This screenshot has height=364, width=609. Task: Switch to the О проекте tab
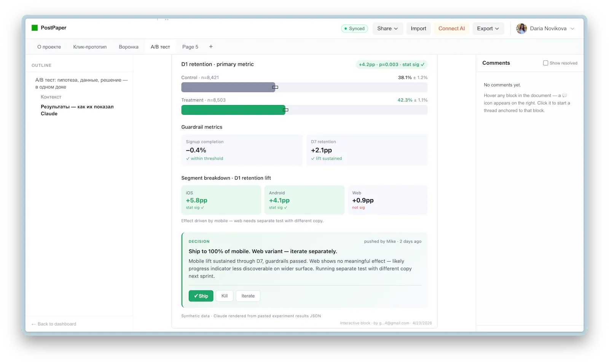[x=49, y=47]
